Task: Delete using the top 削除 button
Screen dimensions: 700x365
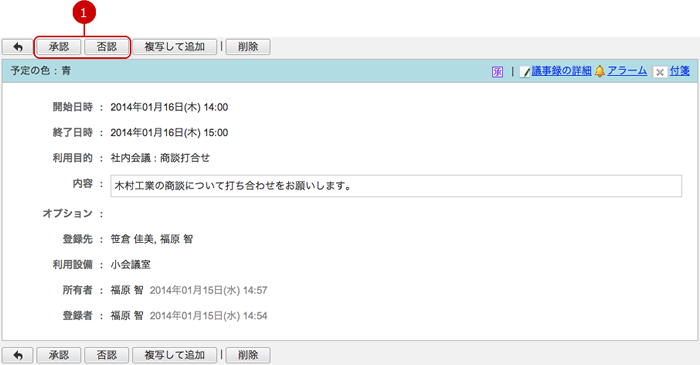Action: pos(248,47)
